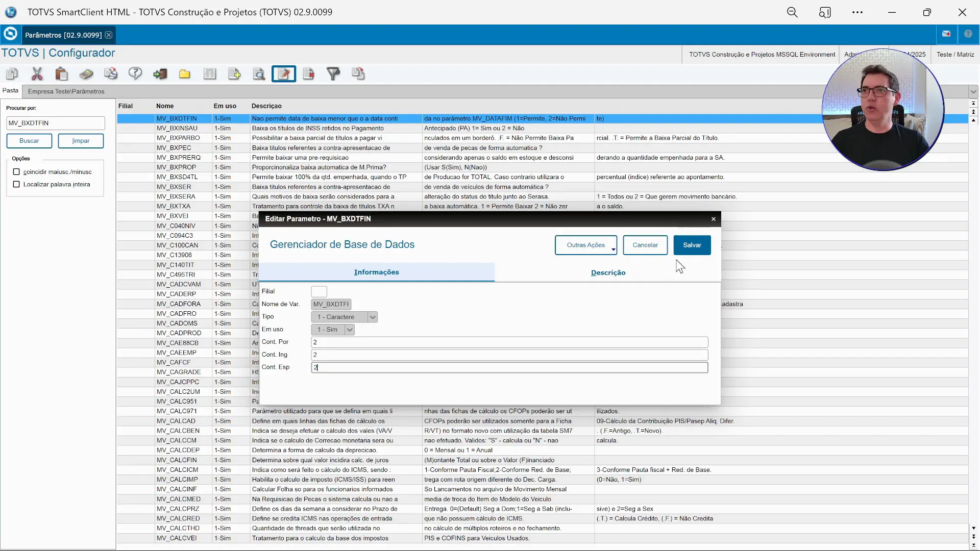Viewport: 980px width, 551px height.
Task: Click the scissors Cut icon
Action: click(37, 74)
